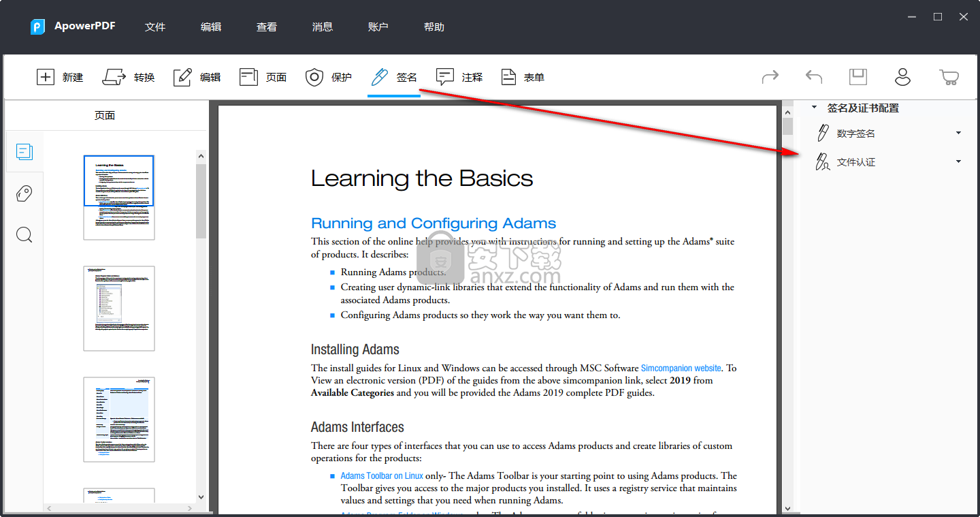Show page thumbnails sidebar icon
The width and height of the screenshot is (980, 517).
24,152
